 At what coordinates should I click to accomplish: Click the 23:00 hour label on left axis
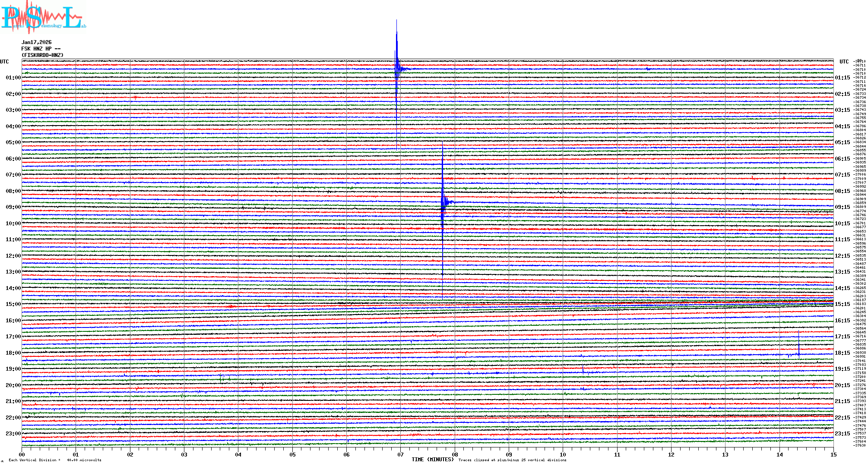pos(13,434)
